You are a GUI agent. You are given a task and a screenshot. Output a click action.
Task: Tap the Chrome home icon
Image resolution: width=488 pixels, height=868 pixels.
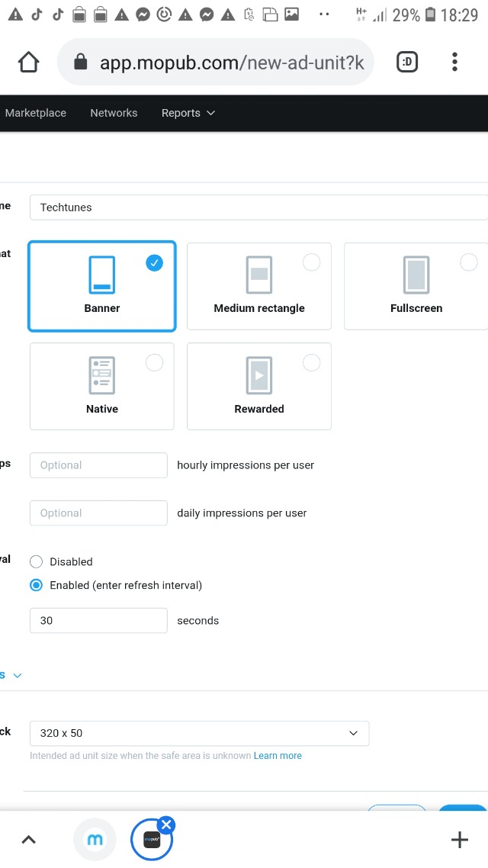click(x=29, y=62)
